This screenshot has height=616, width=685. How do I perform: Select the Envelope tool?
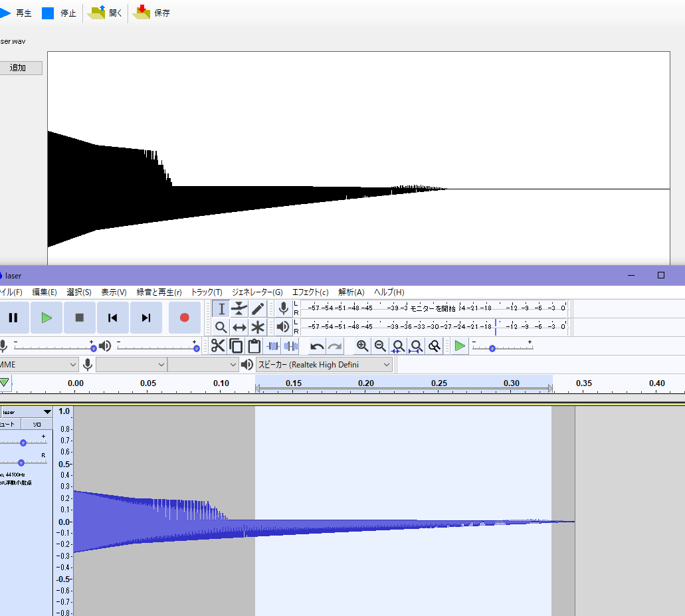click(239, 309)
